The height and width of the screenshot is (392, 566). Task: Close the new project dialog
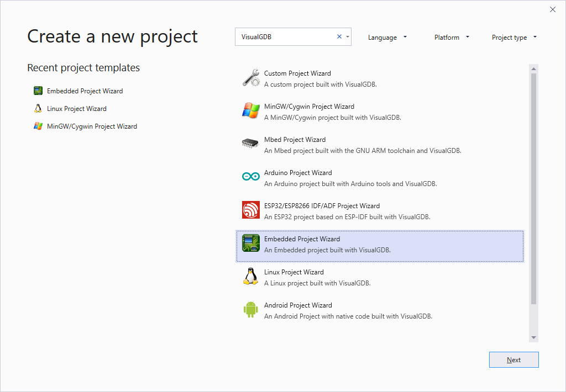[553, 10]
